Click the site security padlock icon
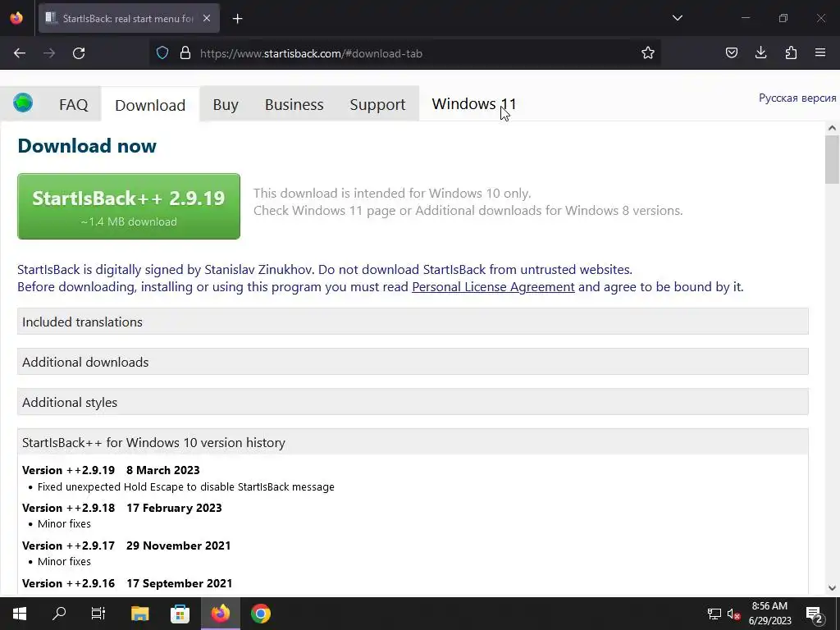The height and width of the screenshot is (630, 840). point(185,53)
